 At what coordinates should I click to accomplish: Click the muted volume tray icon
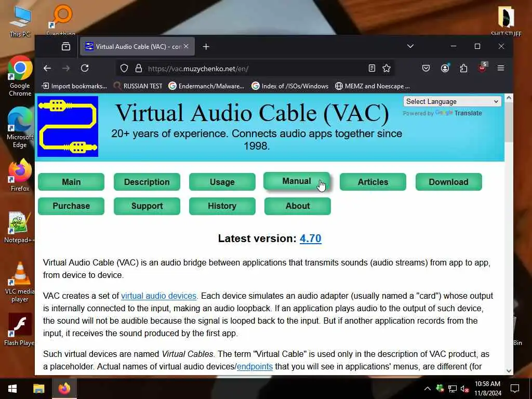[x=465, y=389]
